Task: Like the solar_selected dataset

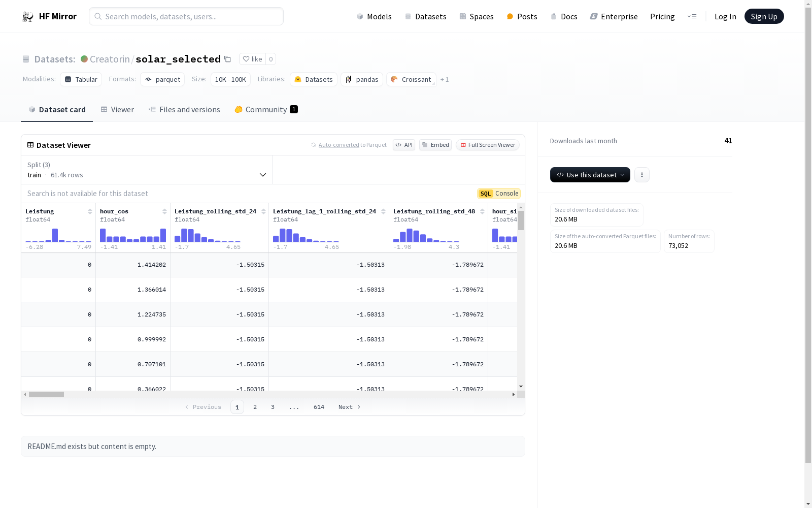Action: pos(253,59)
